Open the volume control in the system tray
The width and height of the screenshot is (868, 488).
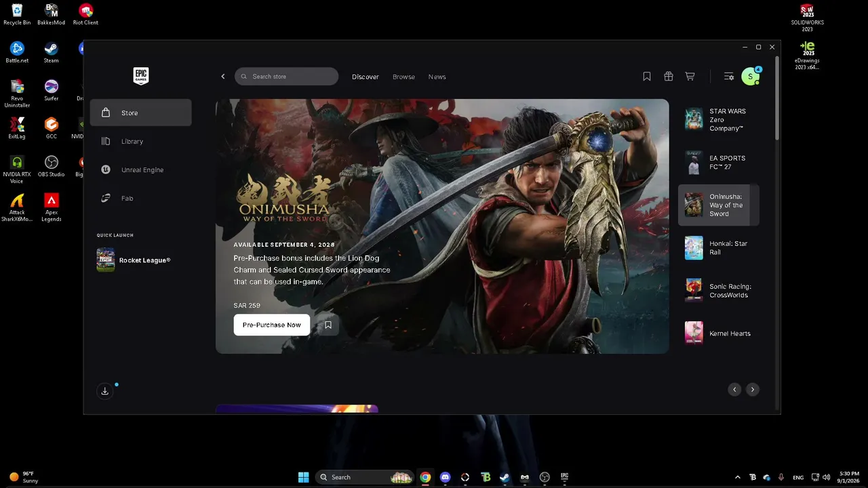pos(826,477)
